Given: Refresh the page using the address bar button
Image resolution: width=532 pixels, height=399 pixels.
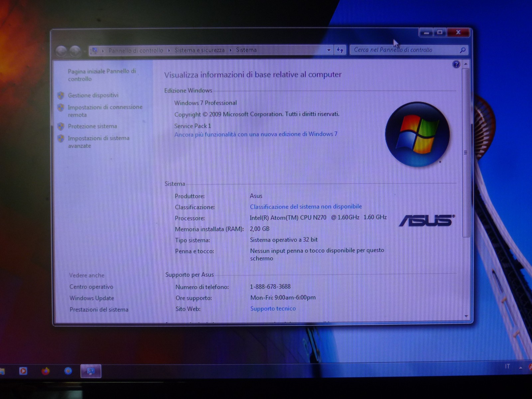Looking at the screenshot, I should coord(340,50).
